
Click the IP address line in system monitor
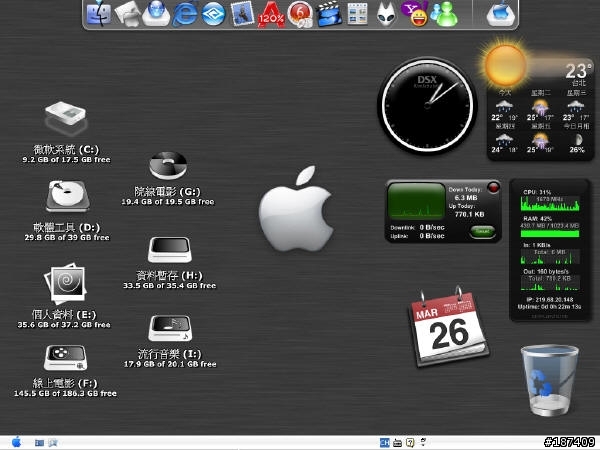(550, 300)
